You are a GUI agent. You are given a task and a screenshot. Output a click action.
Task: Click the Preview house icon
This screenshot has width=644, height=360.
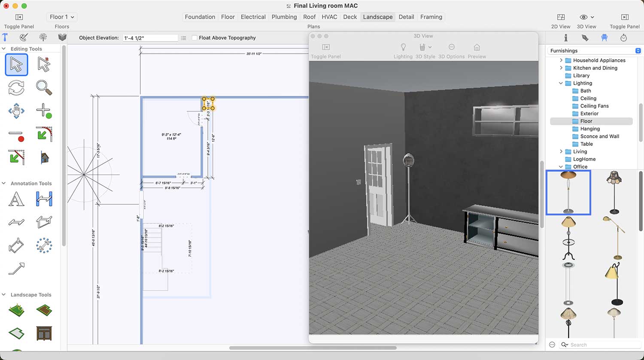point(477,47)
